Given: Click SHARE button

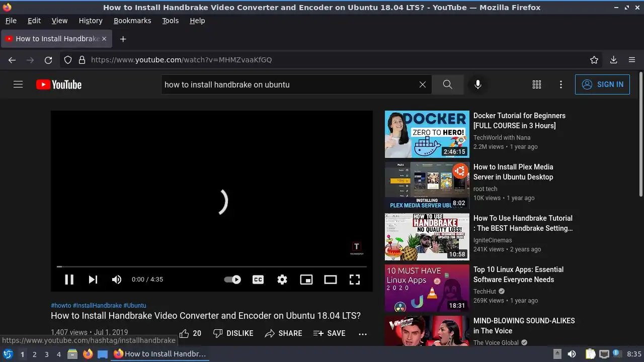Looking at the screenshot, I should [284, 333].
